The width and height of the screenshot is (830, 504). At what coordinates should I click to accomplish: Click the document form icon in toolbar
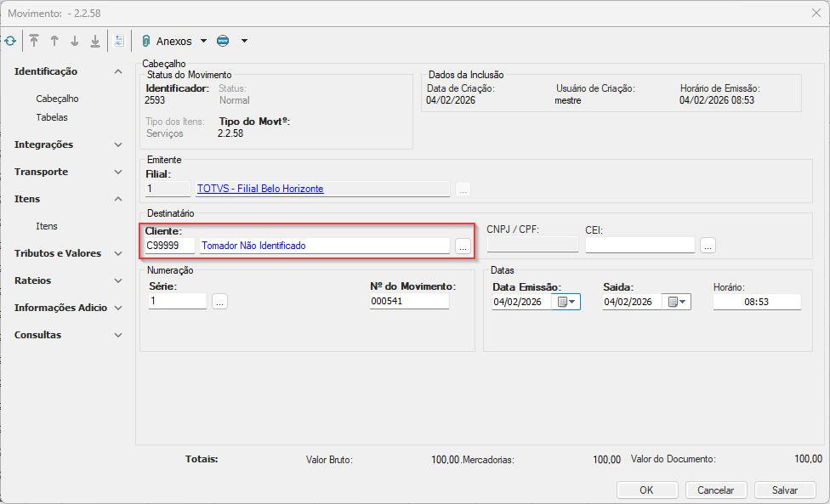(x=119, y=41)
